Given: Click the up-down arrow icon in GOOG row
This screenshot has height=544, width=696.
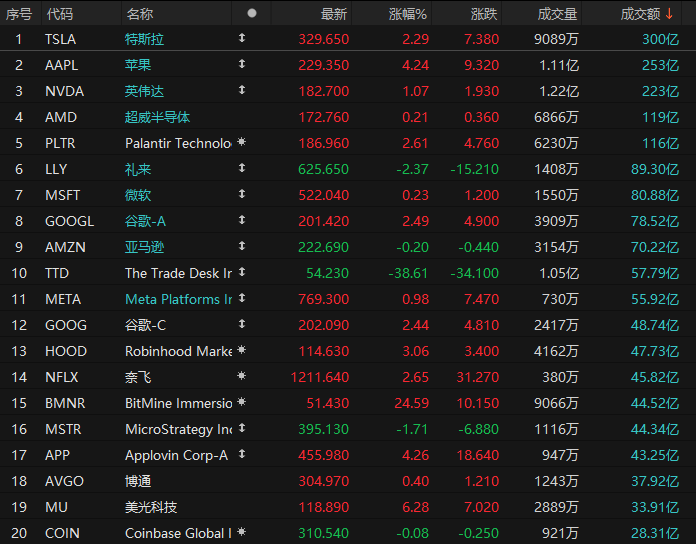Looking at the screenshot, I should (241, 324).
